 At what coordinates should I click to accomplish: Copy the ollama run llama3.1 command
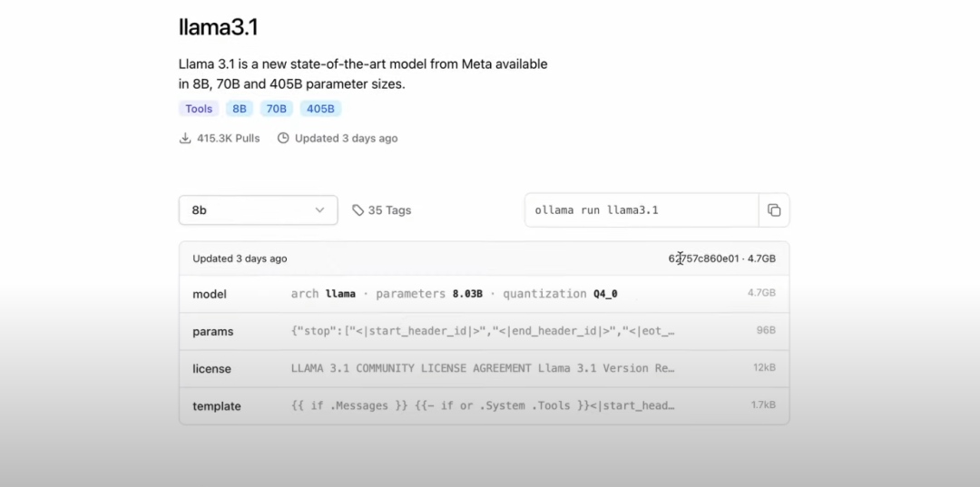(x=774, y=210)
